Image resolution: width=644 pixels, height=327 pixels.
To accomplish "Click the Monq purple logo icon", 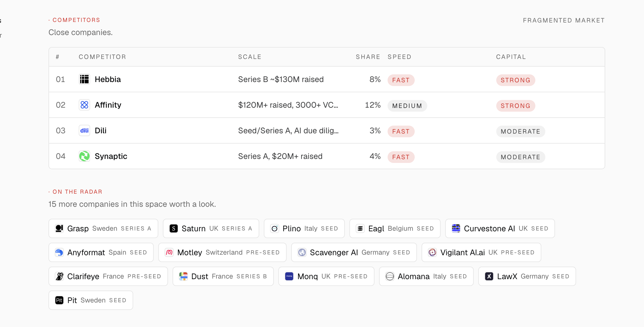I will click(x=289, y=276).
